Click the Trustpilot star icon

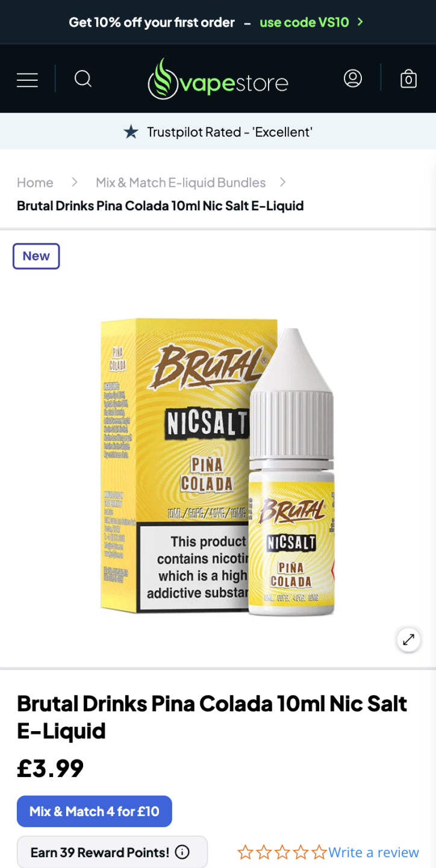point(131,131)
